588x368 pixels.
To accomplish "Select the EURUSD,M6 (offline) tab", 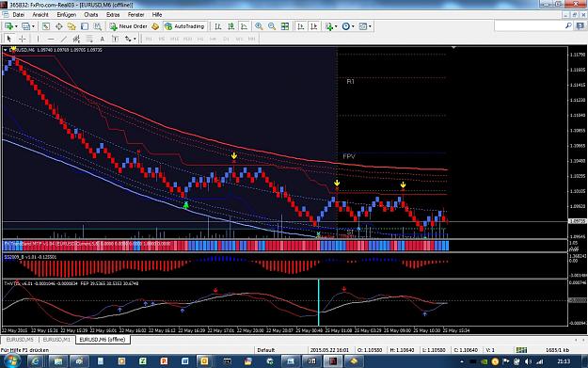I will coord(103,340).
